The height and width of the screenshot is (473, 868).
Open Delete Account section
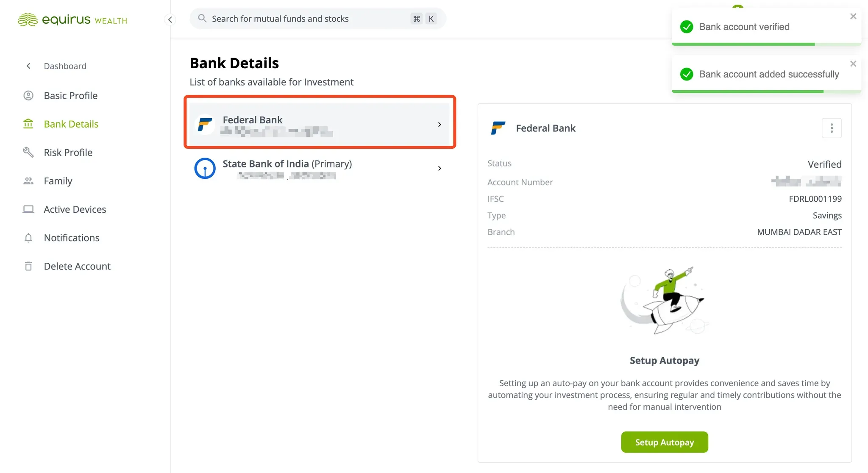[x=77, y=266]
